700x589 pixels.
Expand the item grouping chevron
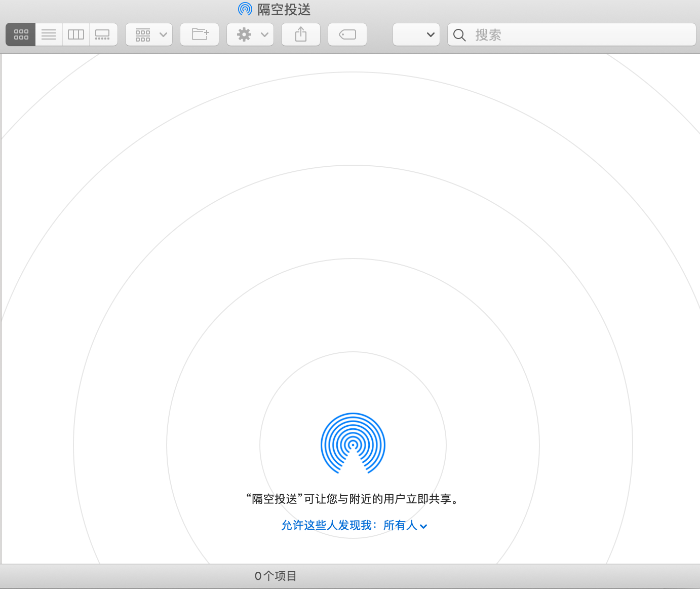point(163,34)
